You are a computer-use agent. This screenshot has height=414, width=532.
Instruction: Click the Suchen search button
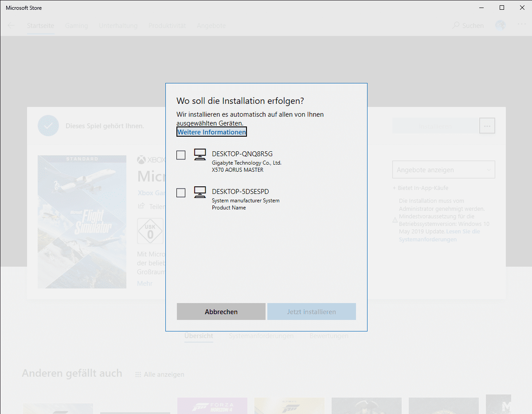pos(468,26)
